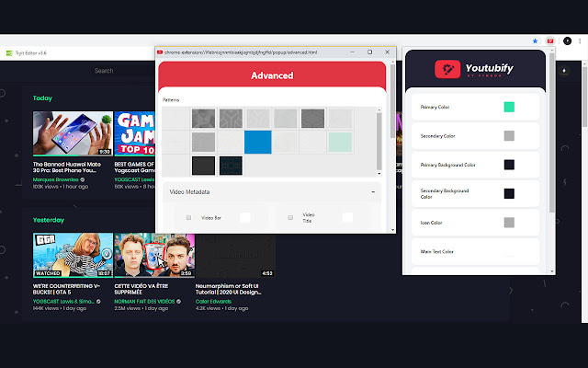Viewport: 588px width, 368px height.
Task: Click verified badge next to Marques Brownlee
Action: pyautogui.click(x=83, y=179)
